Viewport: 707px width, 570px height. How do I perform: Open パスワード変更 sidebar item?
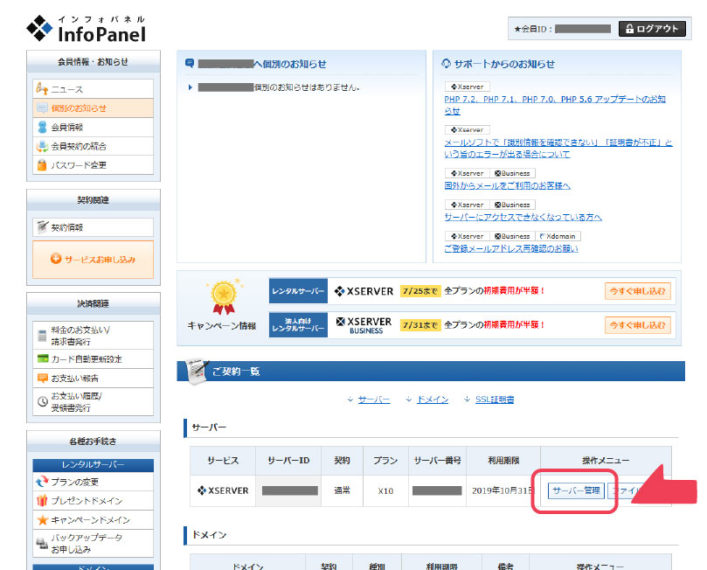click(x=93, y=165)
